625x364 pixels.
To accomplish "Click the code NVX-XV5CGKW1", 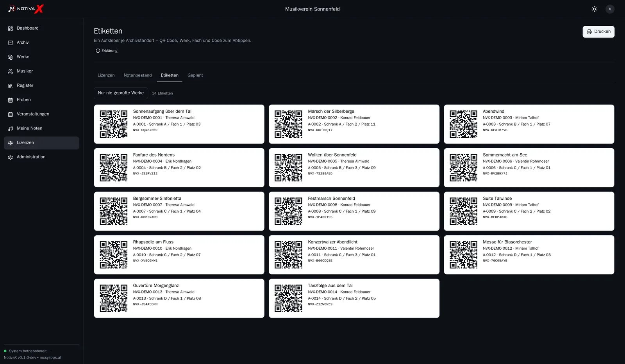I will 145,261.
